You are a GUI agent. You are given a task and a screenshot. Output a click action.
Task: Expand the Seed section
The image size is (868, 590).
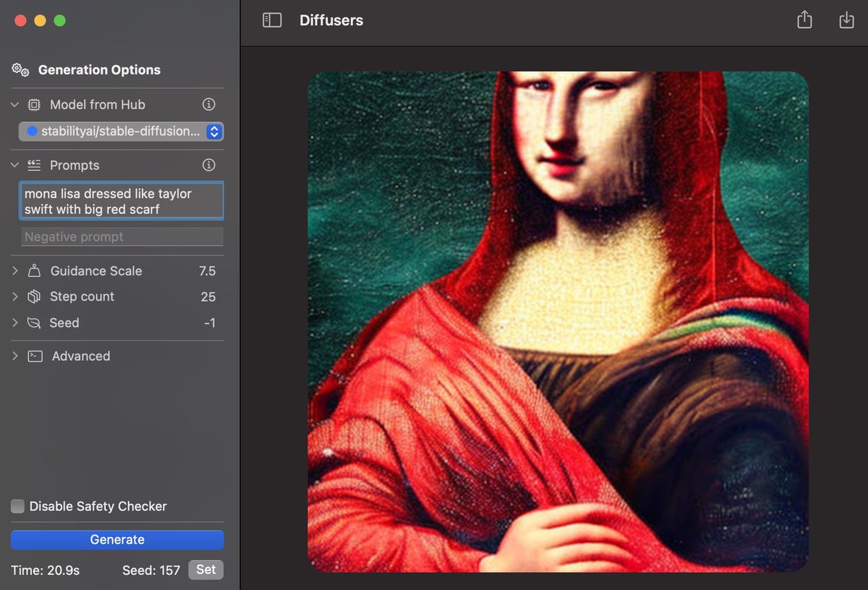[x=15, y=323]
